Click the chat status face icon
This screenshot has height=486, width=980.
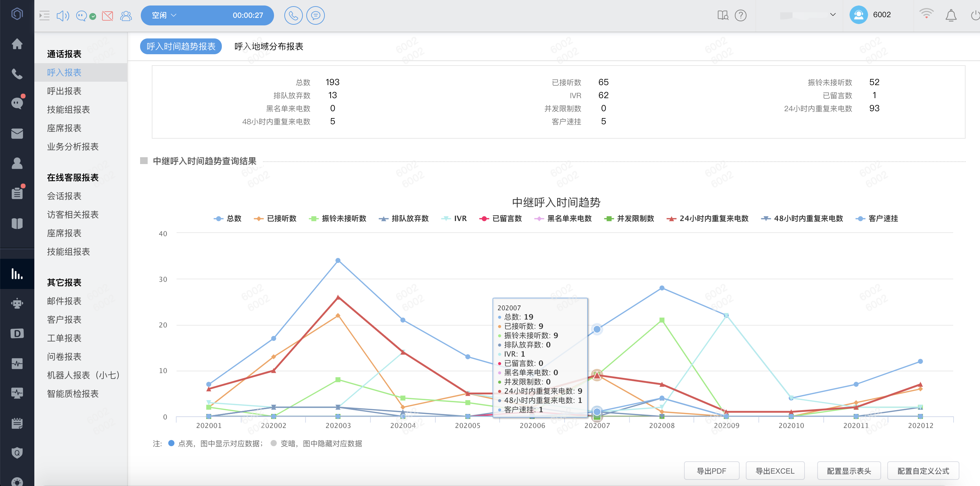pyautogui.click(x=81, y=15)
